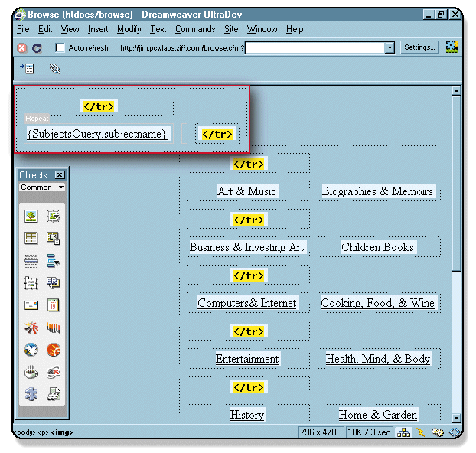Click the Art & Music link
Screen dimensions: 476x453
pyautogui.click(x=246, y=191)
